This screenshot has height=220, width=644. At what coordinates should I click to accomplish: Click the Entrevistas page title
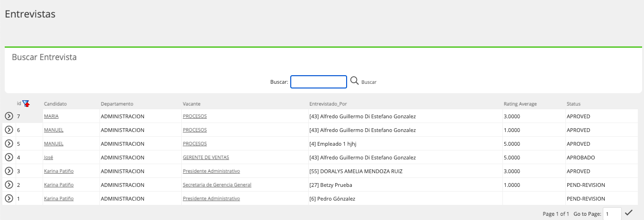pos(30,14)
